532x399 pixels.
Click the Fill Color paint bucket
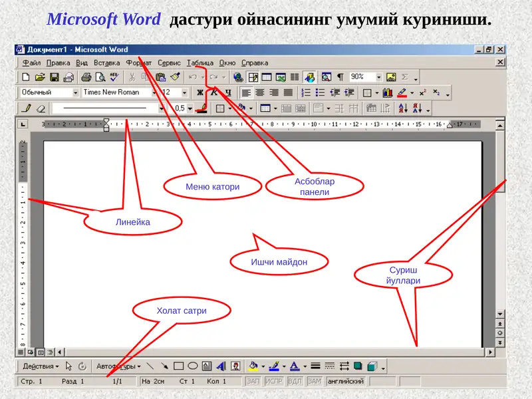(x=253, y=366)
